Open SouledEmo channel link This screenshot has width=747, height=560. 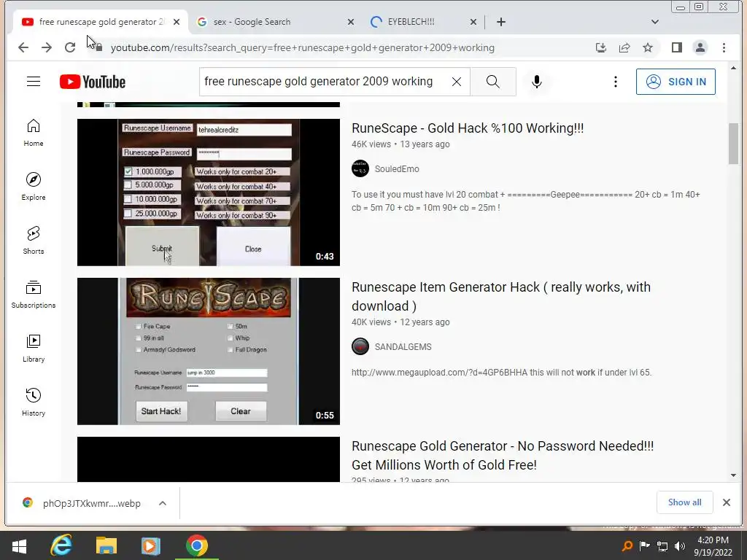397,169
